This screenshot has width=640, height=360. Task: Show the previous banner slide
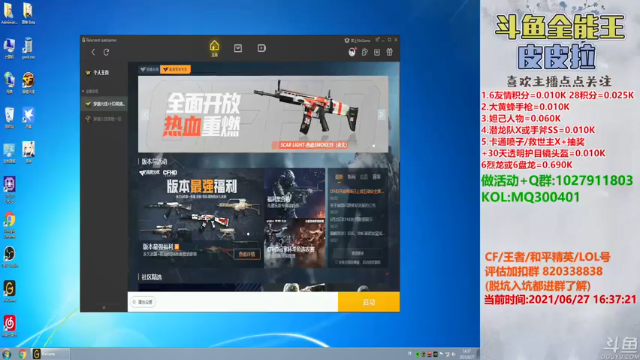click(x=145, y=115)
